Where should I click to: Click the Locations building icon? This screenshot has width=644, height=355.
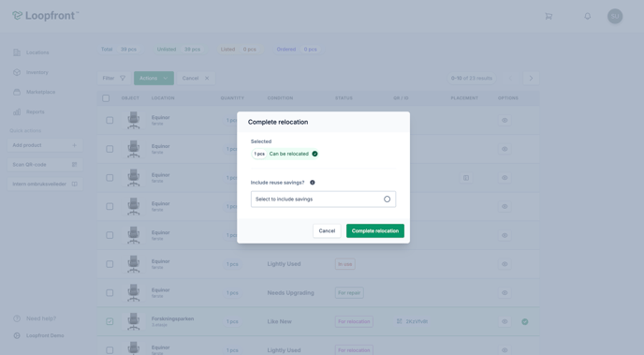tap(17, 52)
